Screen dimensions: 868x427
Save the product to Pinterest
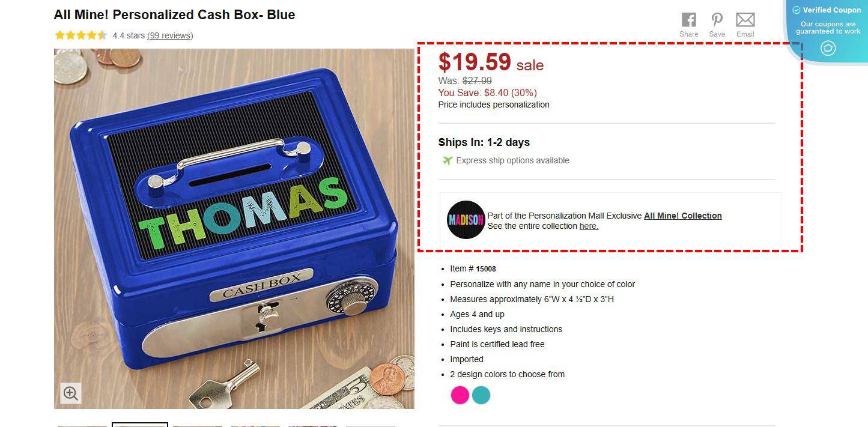[x=717, y=20]
